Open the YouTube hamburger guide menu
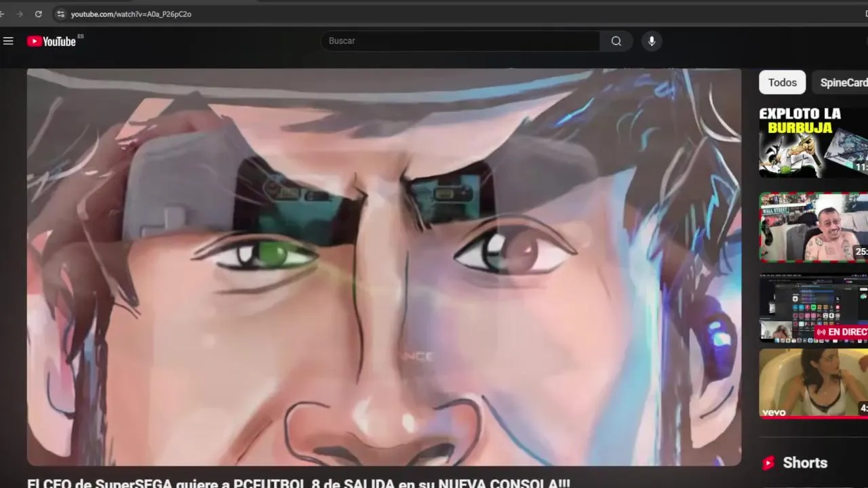Image resolution: width=868 pixels, height=488 pixels. (x=8, y=41)
